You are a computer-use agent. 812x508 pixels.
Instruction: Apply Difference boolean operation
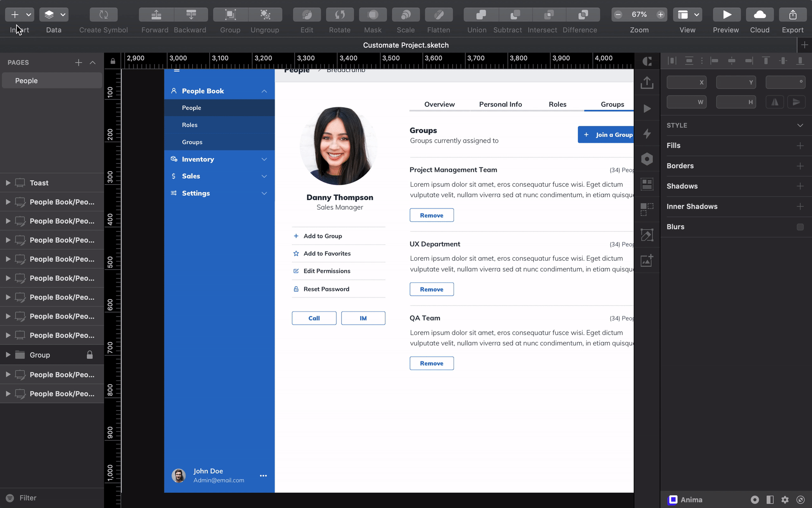pyautogui.click(x=583, y=15)
